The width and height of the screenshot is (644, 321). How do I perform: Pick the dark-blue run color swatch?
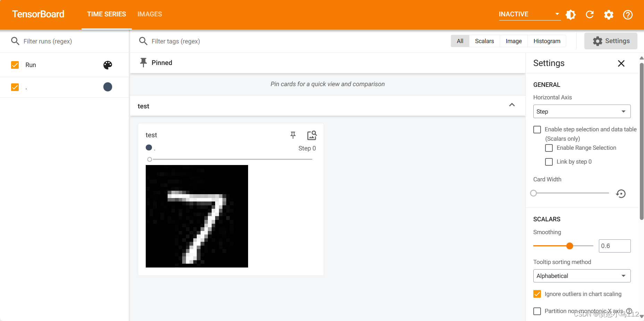(x=108, y=87)
